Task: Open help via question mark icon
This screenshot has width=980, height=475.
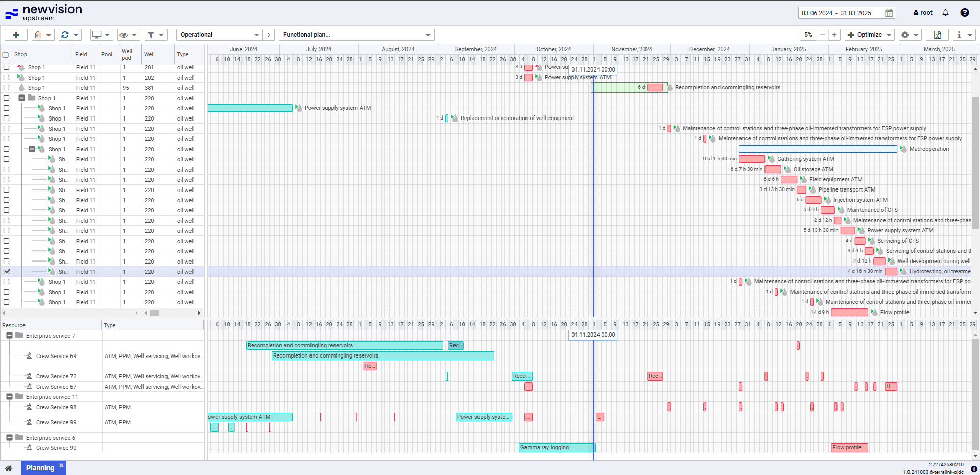Action: pyautogui.click(x=964, y=13)
